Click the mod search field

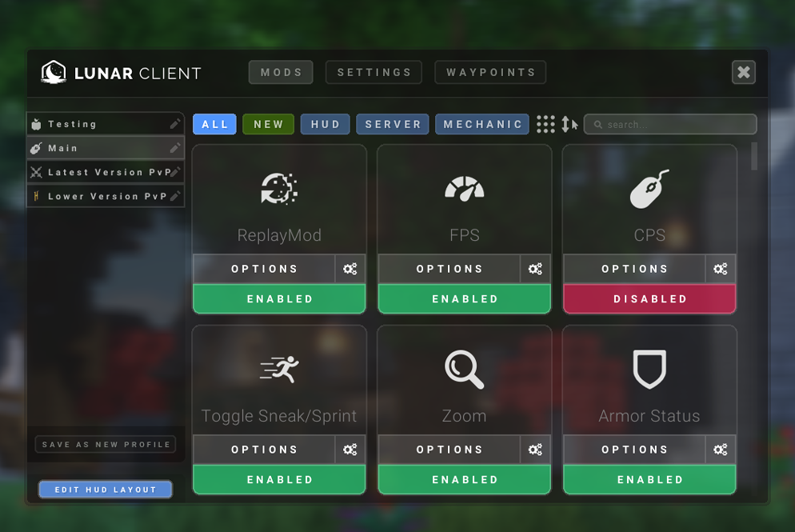[670, 124]
